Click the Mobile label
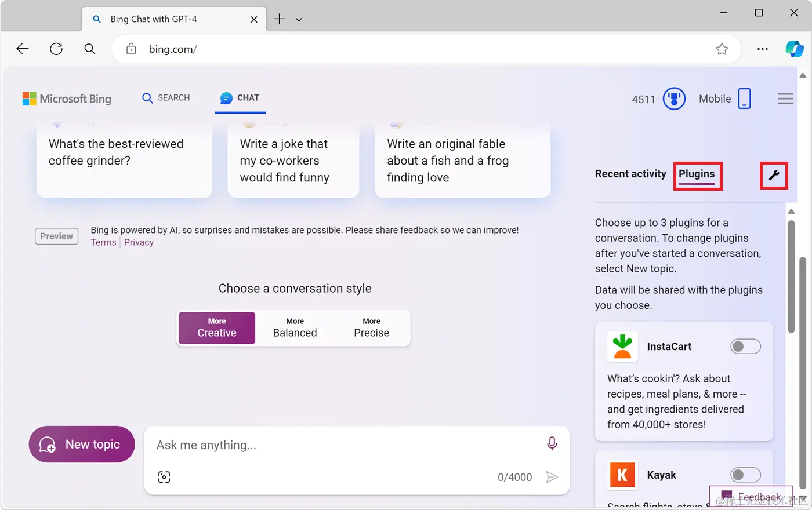Screen dimensions: 812x510 pyautogui.click(x=715, y=99)
